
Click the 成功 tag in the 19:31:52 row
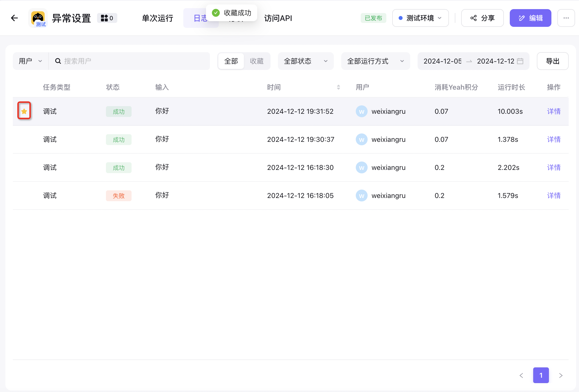119,112
